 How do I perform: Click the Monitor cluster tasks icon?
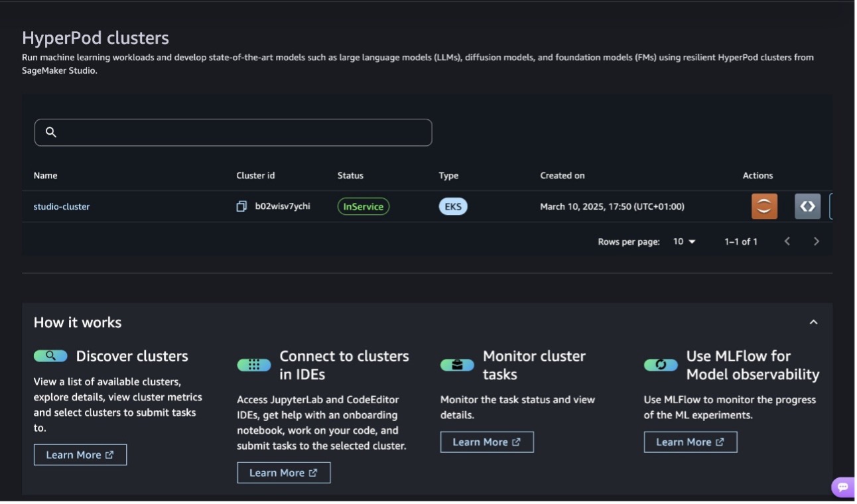(x=457, y=365)
